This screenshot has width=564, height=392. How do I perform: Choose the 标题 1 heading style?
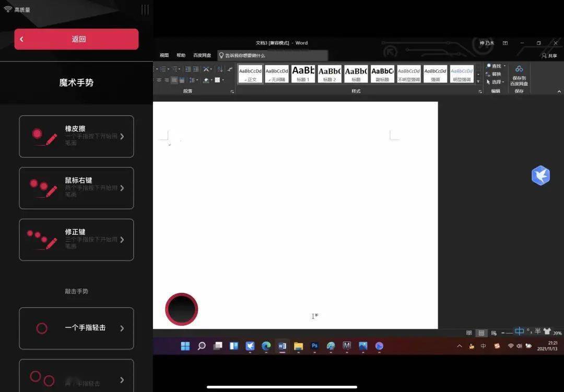(x=303, y=73)
